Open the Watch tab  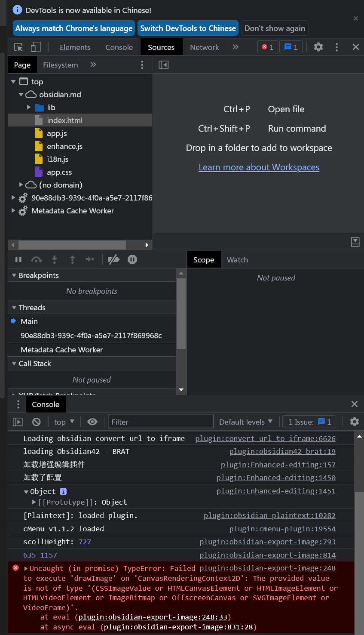click(x=237, y=259)
